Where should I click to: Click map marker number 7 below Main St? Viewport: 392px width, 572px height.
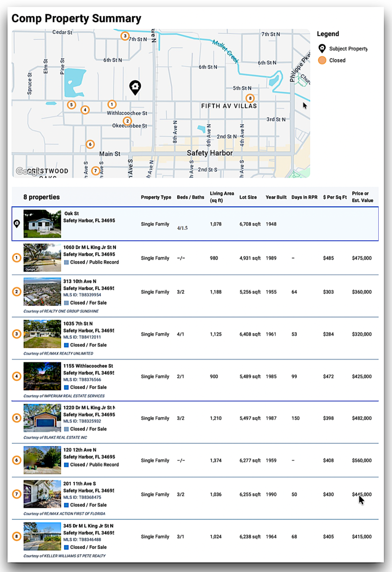tap(96, 171)
